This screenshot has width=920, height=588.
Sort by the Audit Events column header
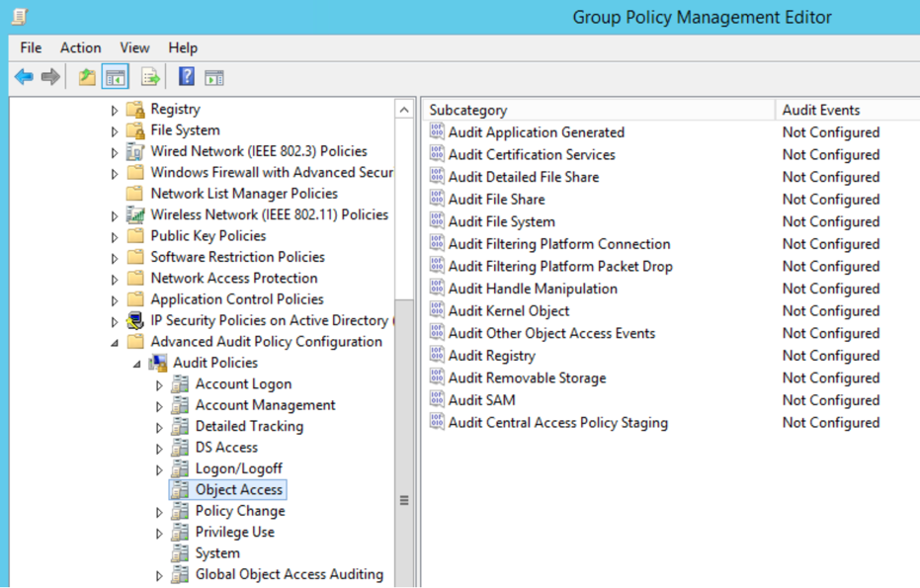[x=849, y=110]
